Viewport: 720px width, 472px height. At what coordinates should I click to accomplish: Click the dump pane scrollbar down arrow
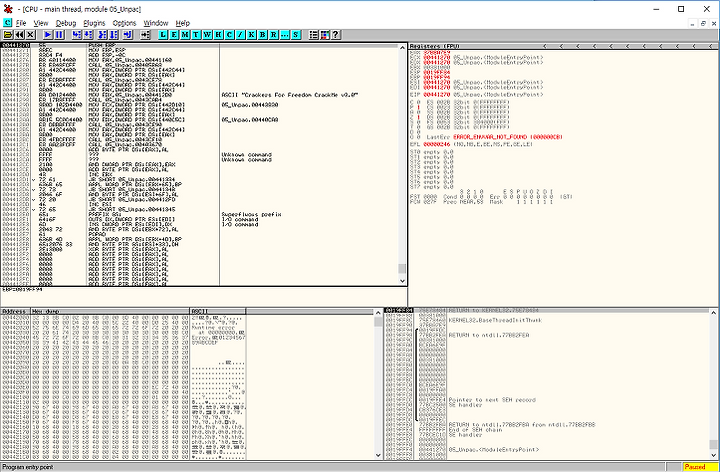[x=378, y=455]
